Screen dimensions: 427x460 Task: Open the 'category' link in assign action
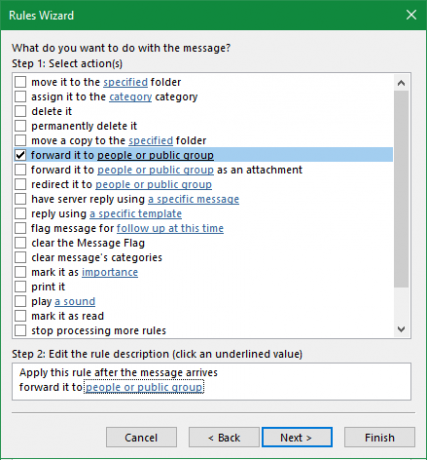tap(130, 97)
